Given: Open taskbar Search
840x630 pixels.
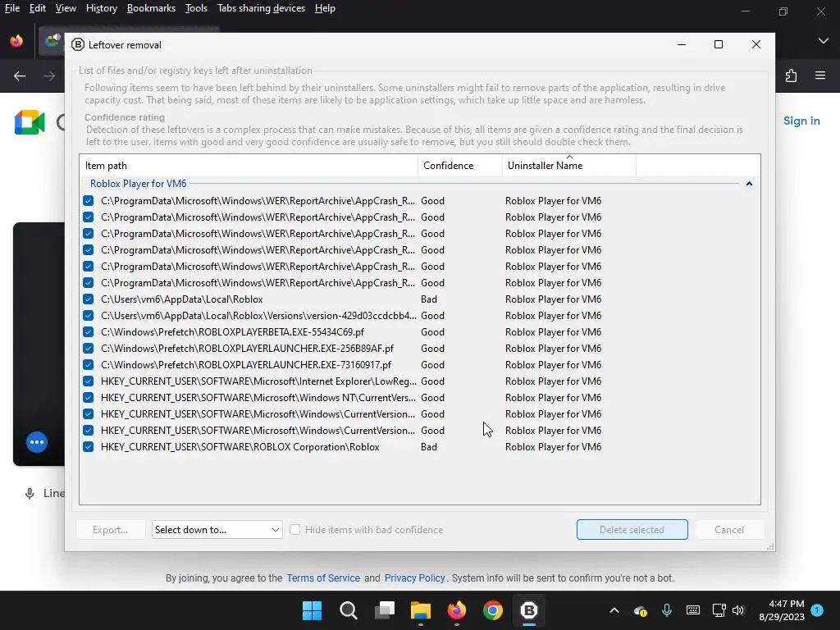Looking at the screenshot, I should (348, 610).
